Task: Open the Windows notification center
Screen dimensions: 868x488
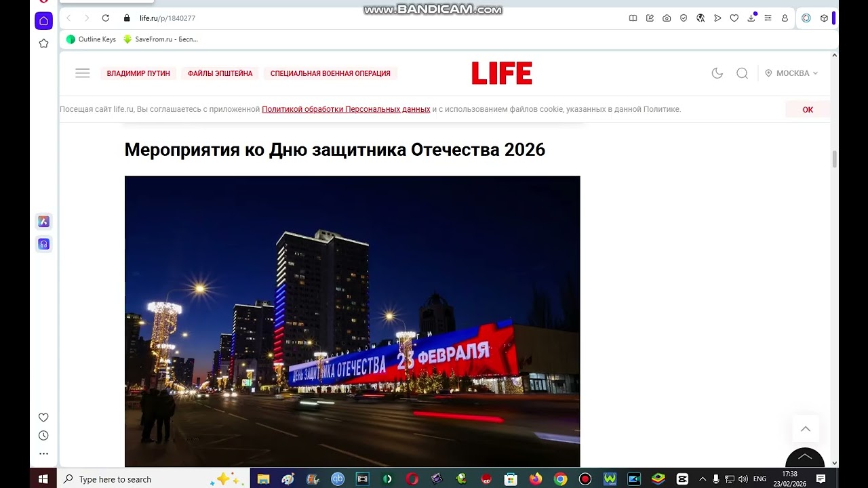Action: pyautogui.click(x=821, y=479)
